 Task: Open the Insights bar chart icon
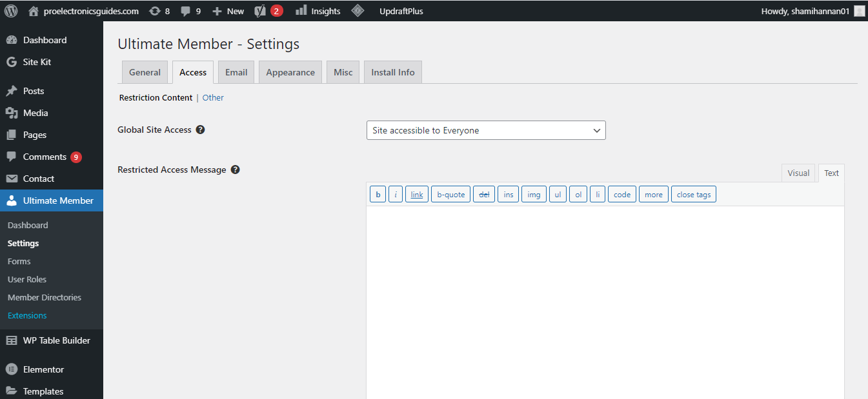301,10
